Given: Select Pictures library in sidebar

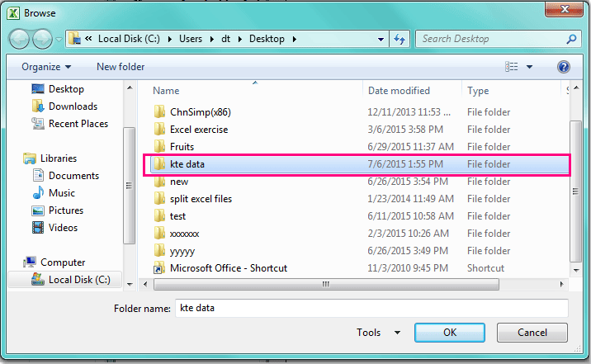Looking at the screenshot, I should tap(66, 210).
